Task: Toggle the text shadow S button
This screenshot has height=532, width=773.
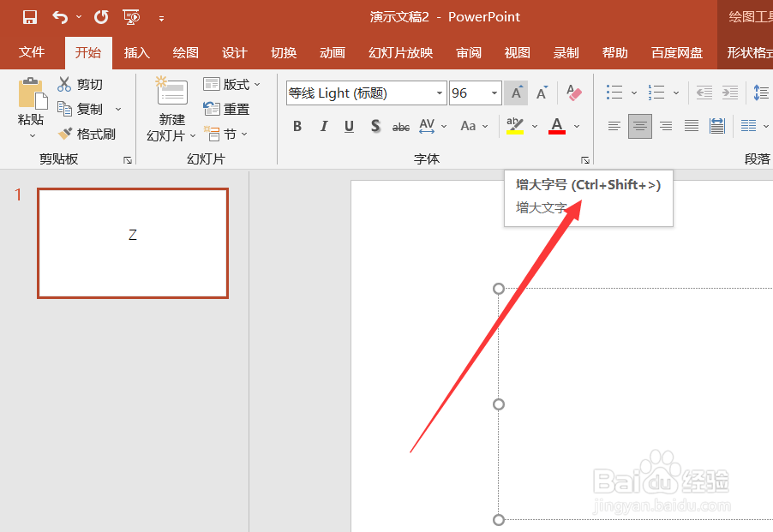Action: 375,125
